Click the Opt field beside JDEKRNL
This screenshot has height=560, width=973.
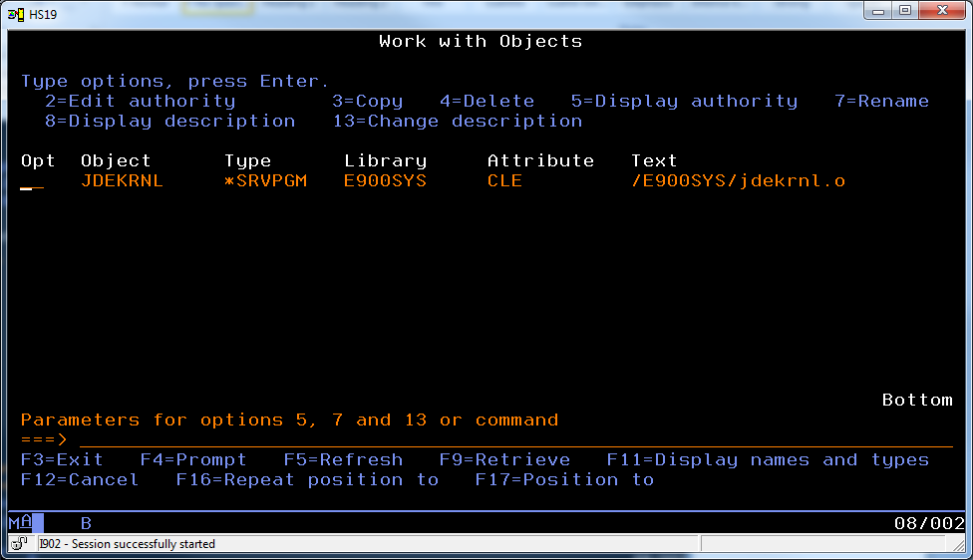click(32, 181)
